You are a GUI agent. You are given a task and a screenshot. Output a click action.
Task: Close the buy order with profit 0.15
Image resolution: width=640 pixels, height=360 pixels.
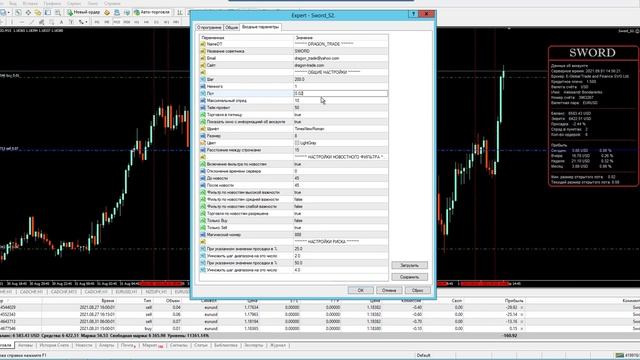522,329
